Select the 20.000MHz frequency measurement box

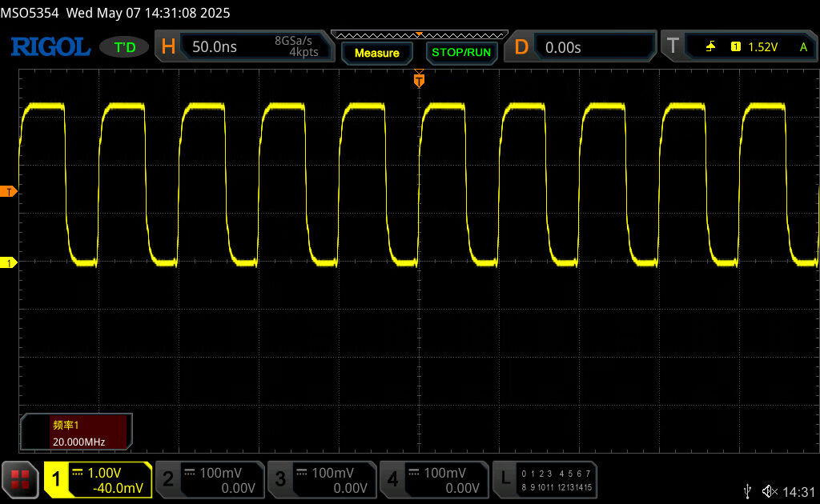pos(77,433)
